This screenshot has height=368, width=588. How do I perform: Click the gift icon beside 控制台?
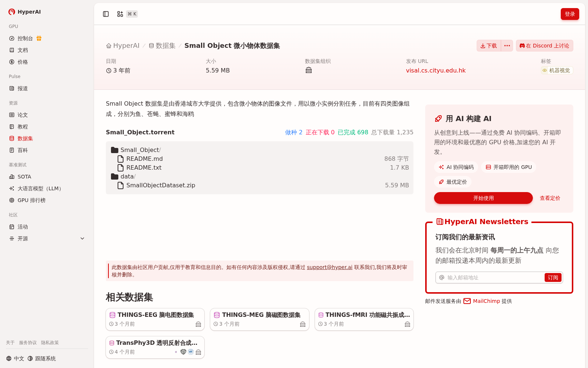coord(39,38)
